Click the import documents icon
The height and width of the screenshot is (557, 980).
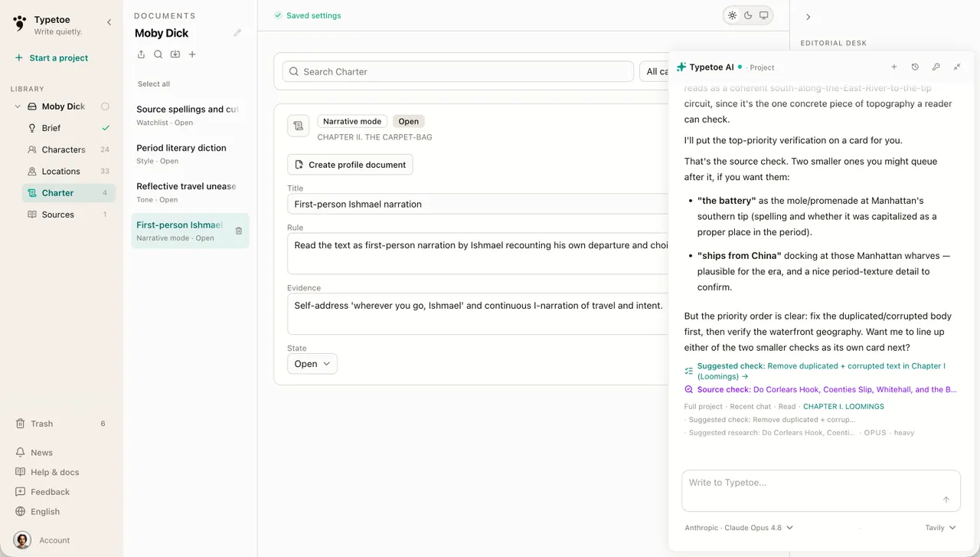[175, 54]
